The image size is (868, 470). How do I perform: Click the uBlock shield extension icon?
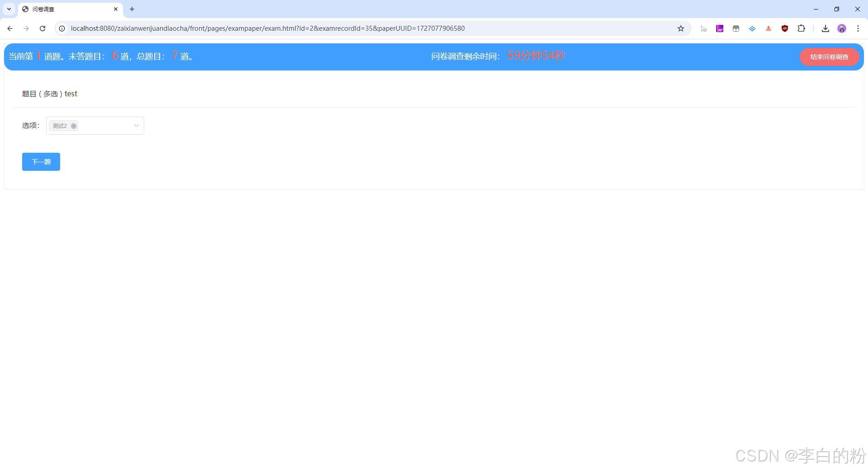click(785, 28)
